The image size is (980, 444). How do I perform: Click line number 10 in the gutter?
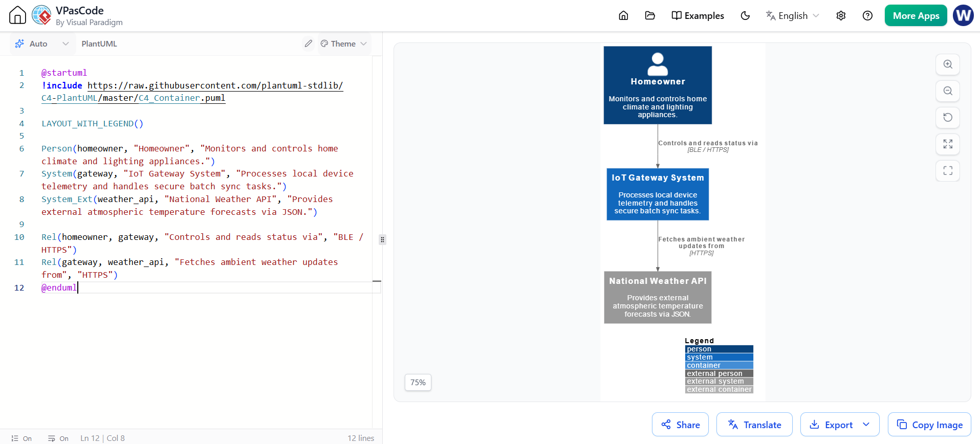coord(19,237)
